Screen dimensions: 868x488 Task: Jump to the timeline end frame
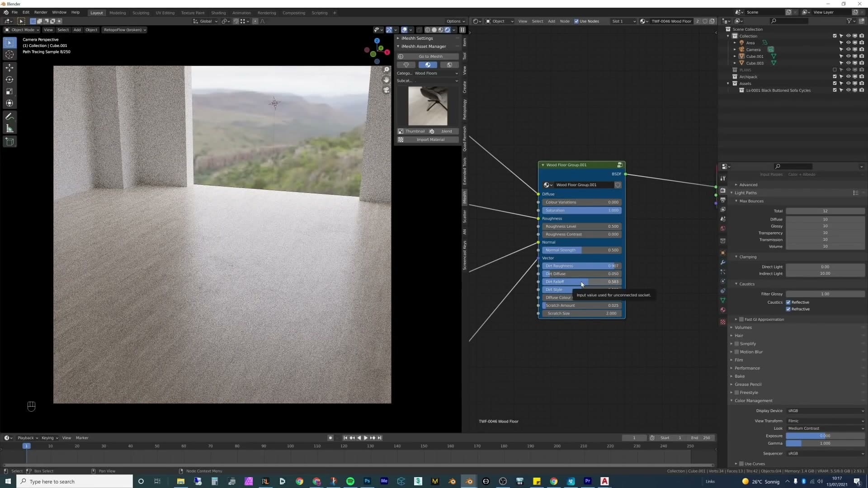pos(380,438)
